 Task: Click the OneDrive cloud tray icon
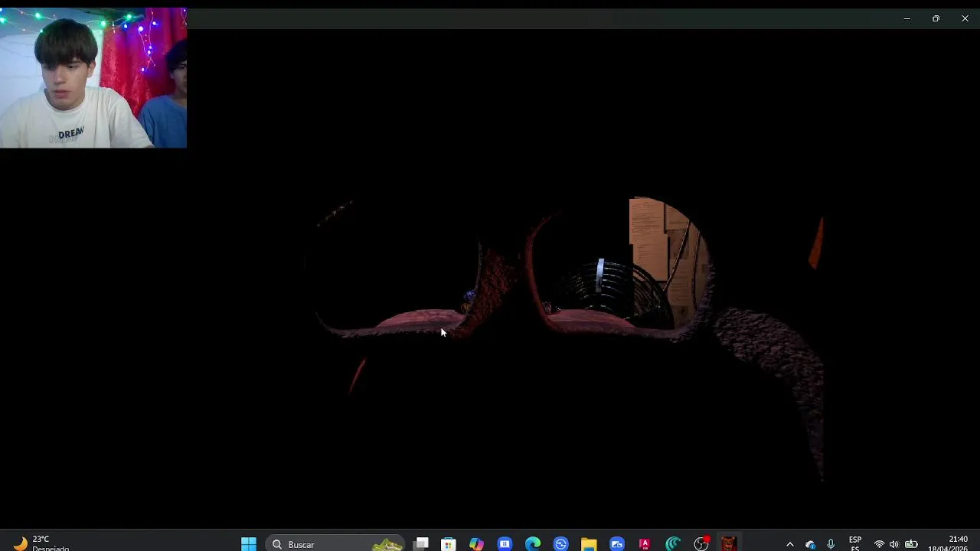point(811,544)
